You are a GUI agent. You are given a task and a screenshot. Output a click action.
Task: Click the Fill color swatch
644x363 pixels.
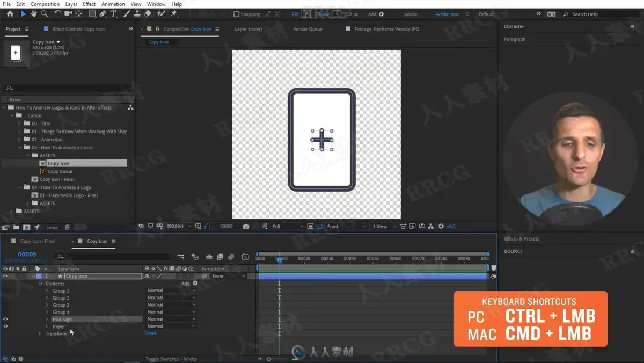pos(306,14)
